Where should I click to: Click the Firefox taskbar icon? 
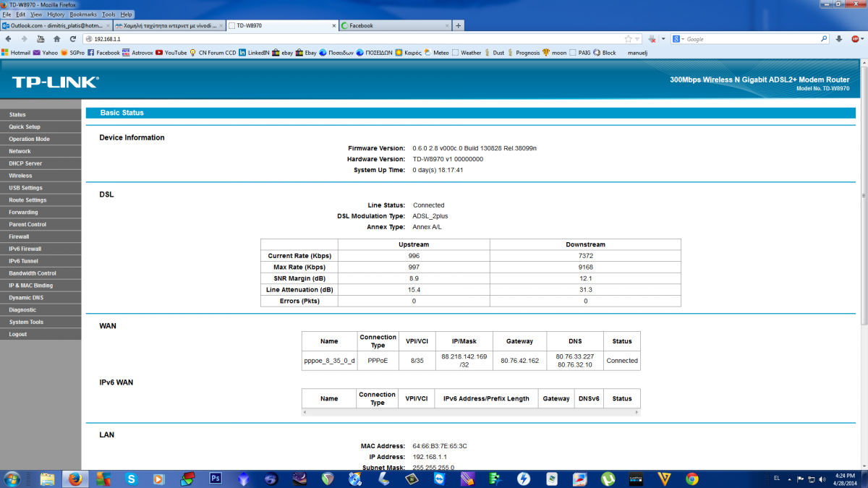coord(75,479)
